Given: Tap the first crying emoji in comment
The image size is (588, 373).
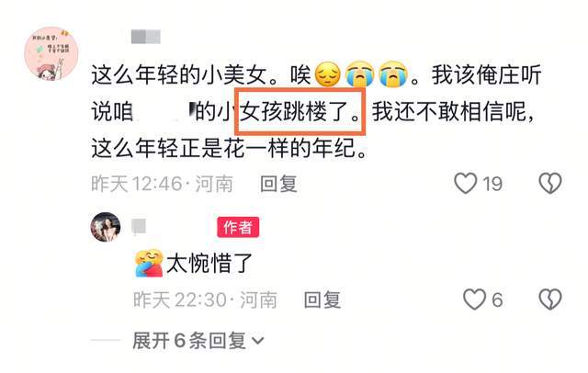Looking at the screenshot, I should tap(359, 74).
